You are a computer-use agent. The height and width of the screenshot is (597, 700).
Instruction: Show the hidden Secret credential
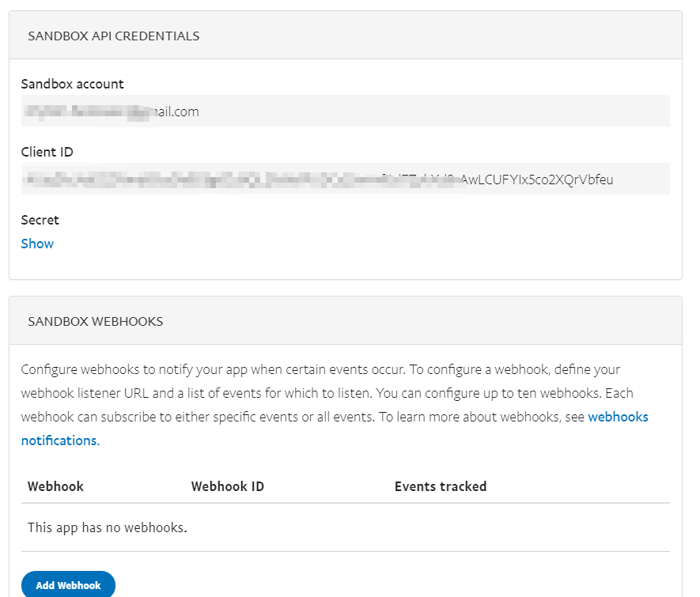[x=36, y=244]
